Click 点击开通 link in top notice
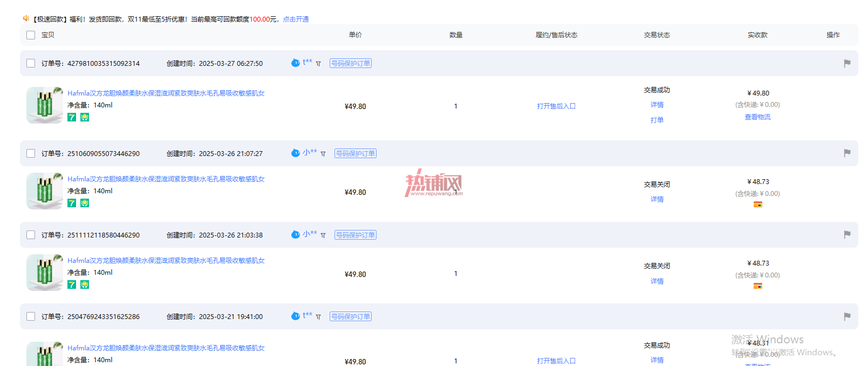Viewport: 868px width, 366px height. (296, 19)
